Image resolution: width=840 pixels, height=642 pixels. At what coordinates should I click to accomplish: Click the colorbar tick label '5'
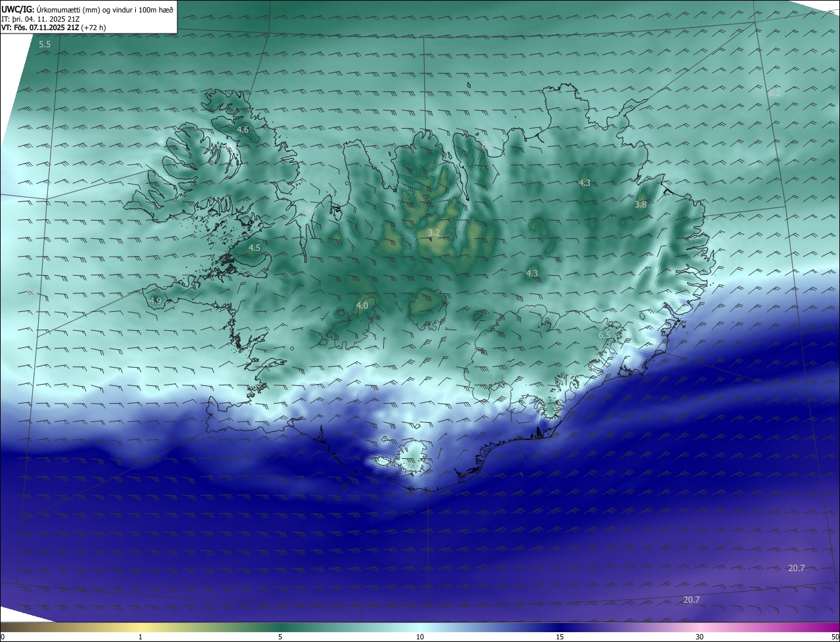coord(280,637)
